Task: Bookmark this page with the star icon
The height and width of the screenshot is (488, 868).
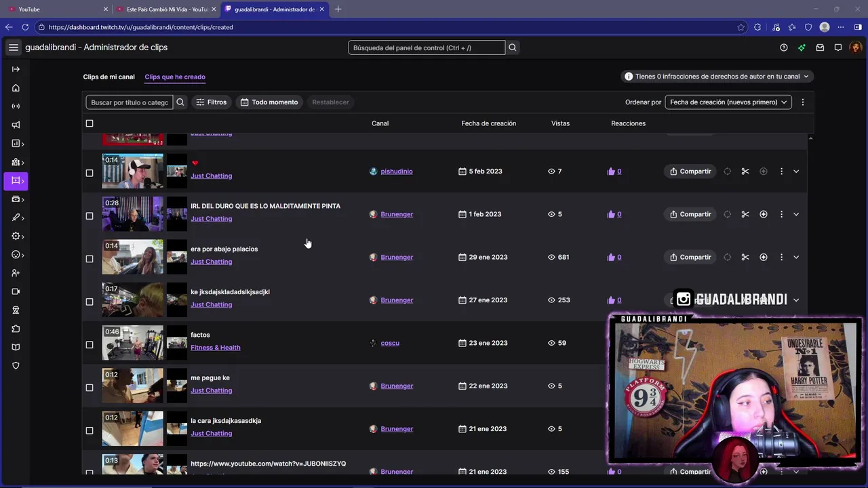Action: pyautogui.click(x=741, y=27)
